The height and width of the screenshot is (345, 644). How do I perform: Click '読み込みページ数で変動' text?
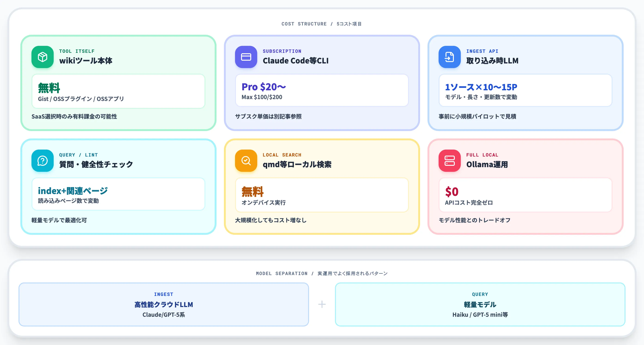tap(68, 201)
